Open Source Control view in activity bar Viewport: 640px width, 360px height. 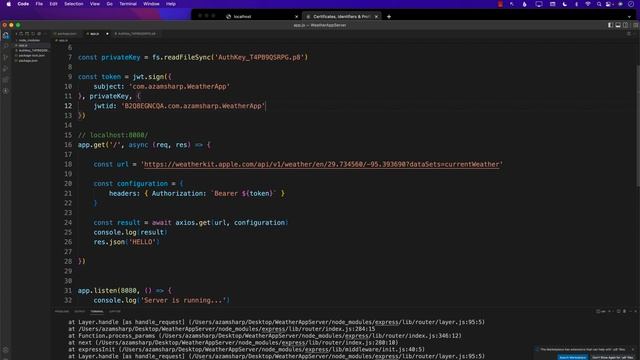[6, 57]
